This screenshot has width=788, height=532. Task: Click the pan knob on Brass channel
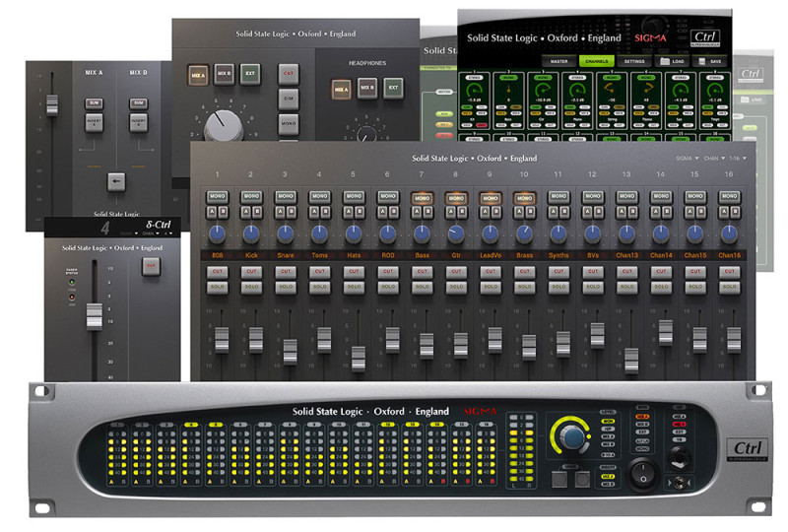pos(525,233)
